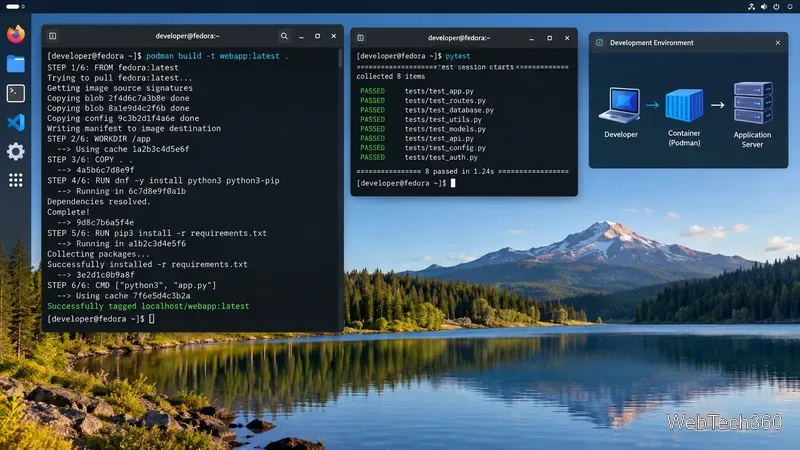The height and width of the screenshot is (450, 800).
Task: Click 'Writing manifest to image destination' line
Action: coord(134,129)
